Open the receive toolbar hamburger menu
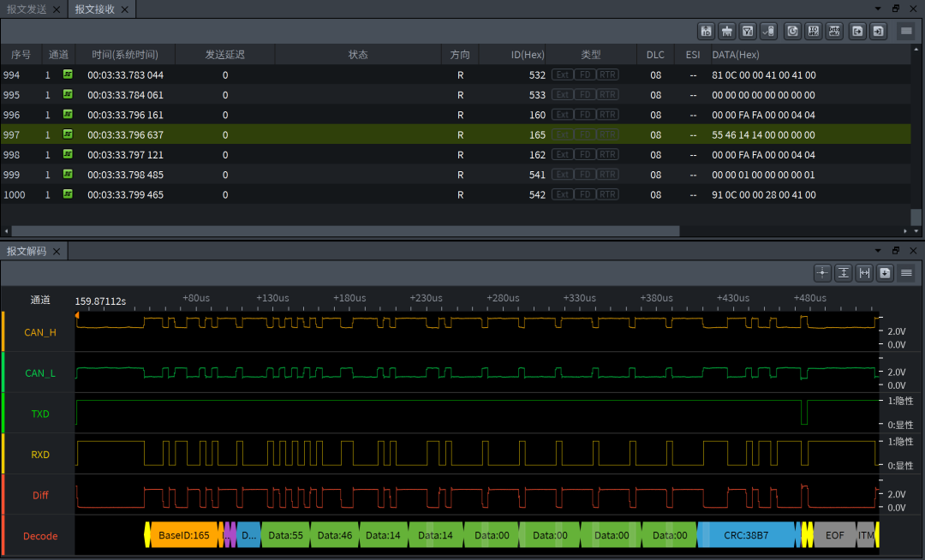This screenshot has height=560, width=925. (x=905, y=31)
